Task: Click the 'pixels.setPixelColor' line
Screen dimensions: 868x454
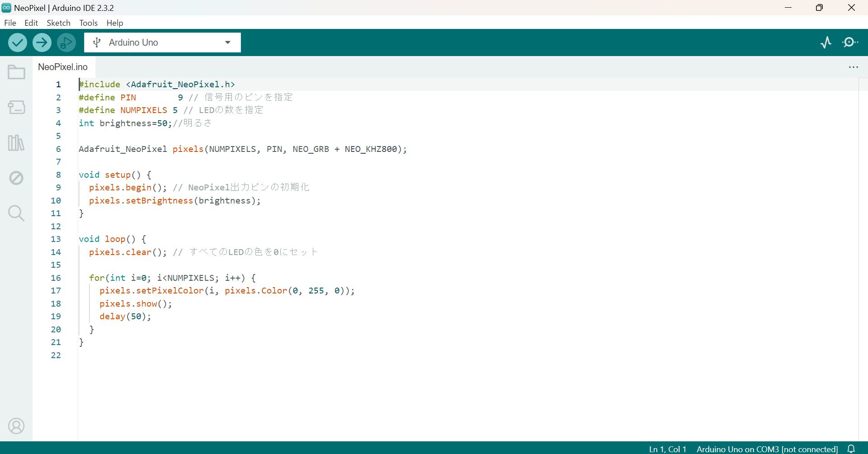Action: coord(227,290)
